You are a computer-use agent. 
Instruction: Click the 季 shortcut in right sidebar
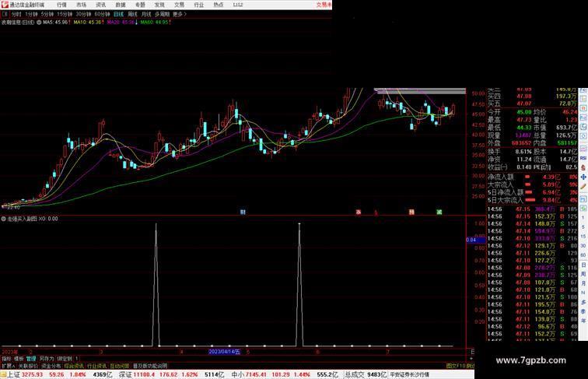click(x=583, y=311)
